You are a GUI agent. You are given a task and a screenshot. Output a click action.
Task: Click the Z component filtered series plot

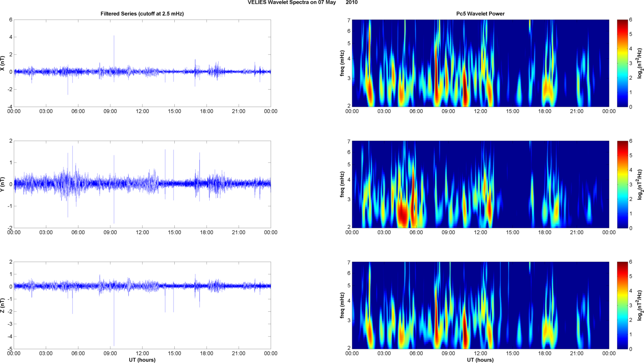point(142,305)
